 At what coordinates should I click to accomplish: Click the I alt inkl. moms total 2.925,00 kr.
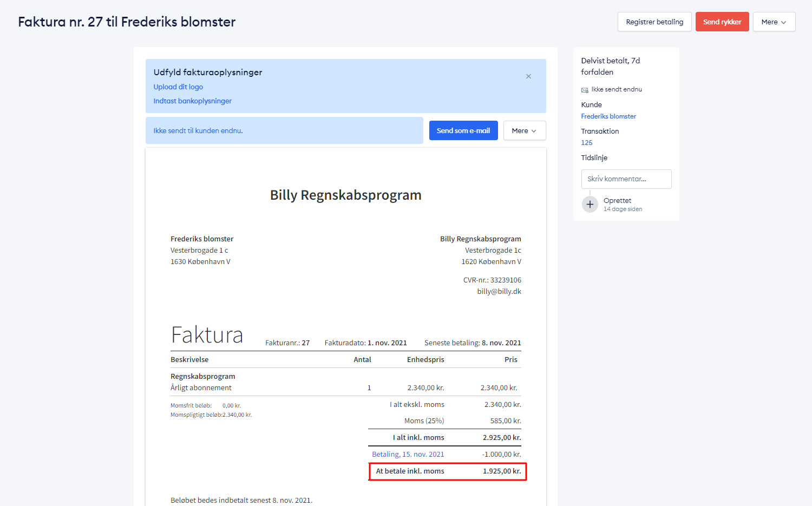tap(502, 437)
